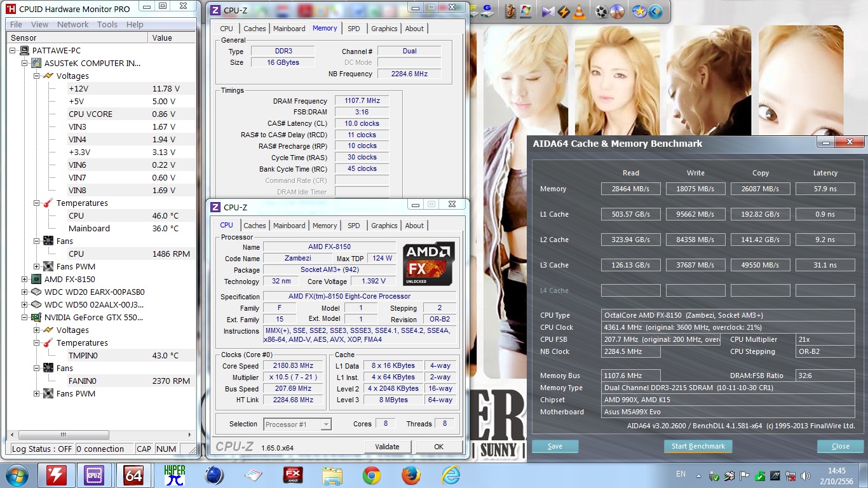Switch to SPD tab in CPU-Z memory-timings window

(354, 29)
